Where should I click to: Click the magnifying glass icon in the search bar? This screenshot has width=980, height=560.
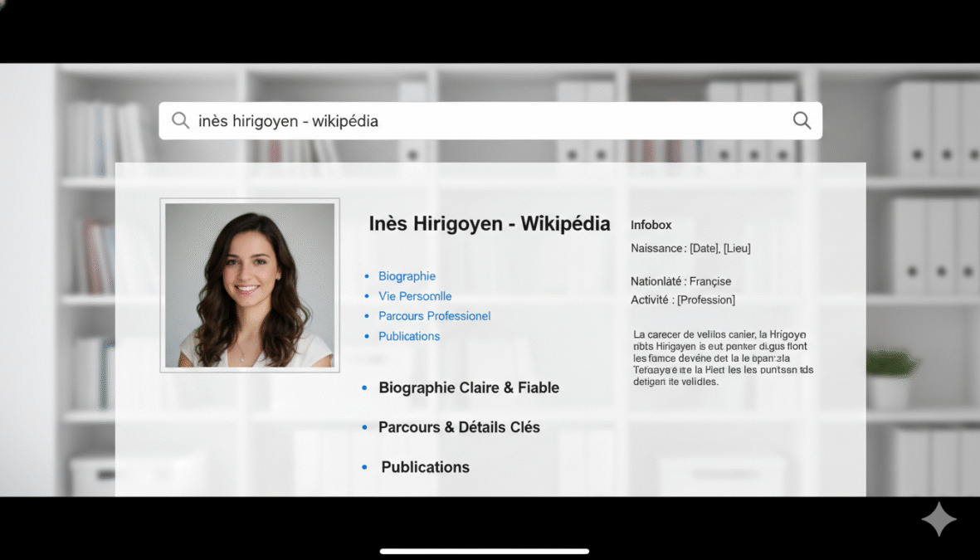180,120
